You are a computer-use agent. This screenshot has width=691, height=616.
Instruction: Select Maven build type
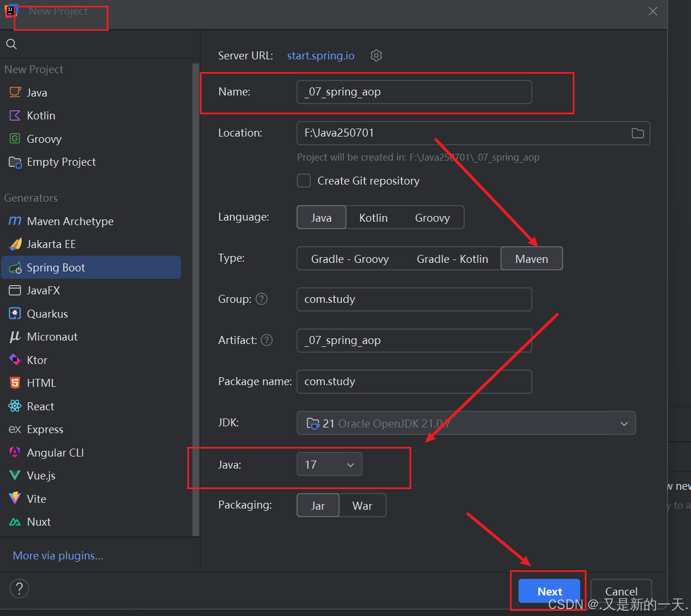(532, 259)
